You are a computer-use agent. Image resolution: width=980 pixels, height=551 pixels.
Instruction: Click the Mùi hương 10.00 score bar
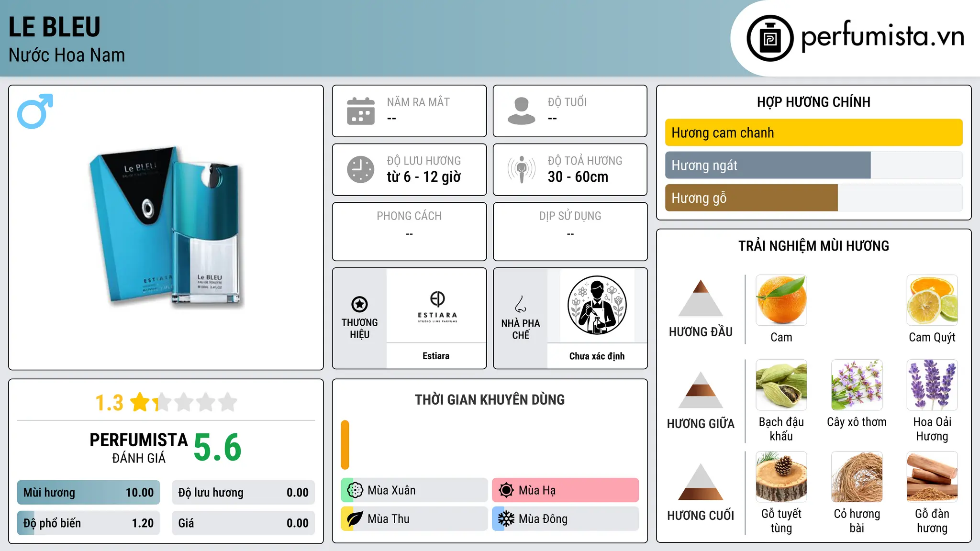tap(89, 493)
